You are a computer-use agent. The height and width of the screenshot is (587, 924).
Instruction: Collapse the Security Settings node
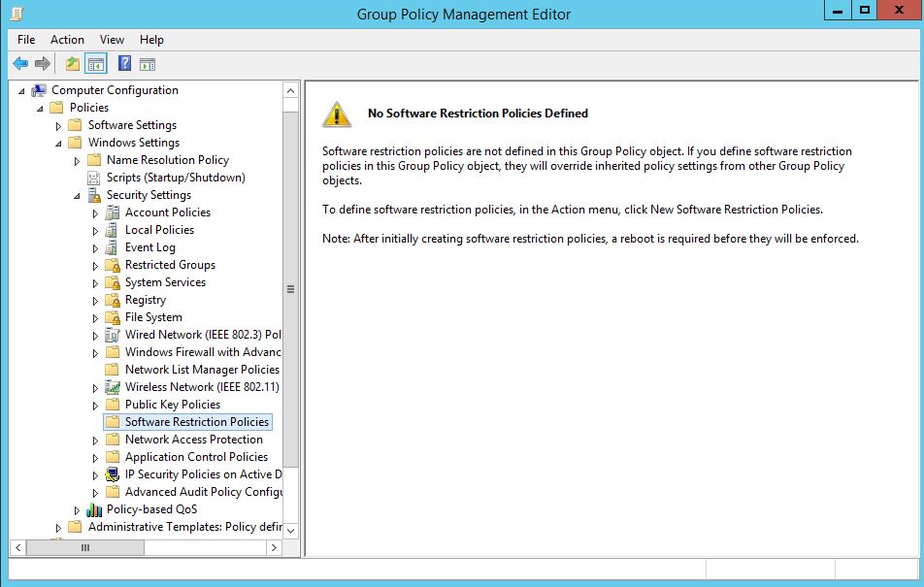[x=77, y=196]
